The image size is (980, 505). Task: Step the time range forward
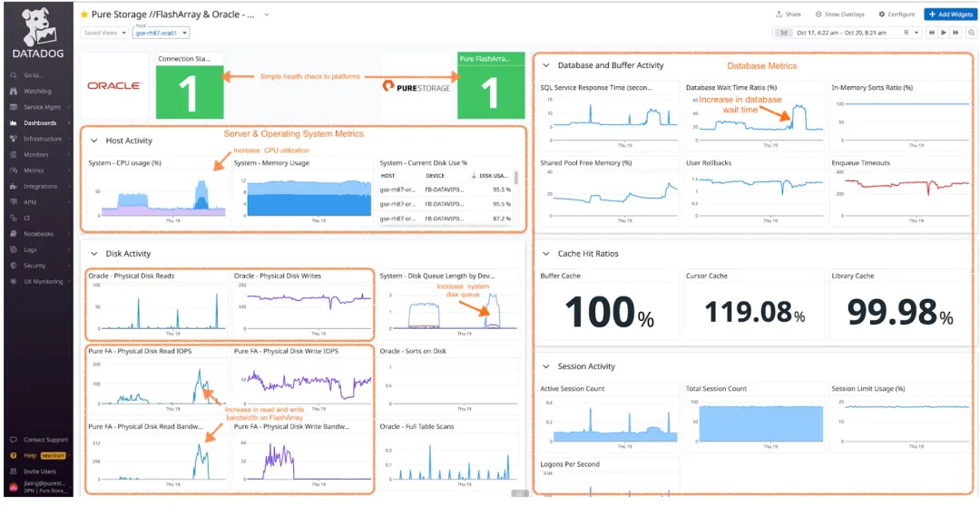point(955,33)
